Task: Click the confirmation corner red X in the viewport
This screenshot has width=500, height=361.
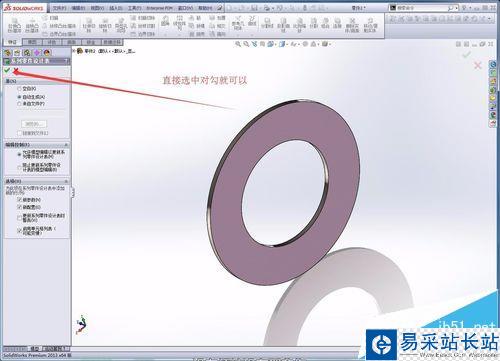Action: click(x=478, y=65)
